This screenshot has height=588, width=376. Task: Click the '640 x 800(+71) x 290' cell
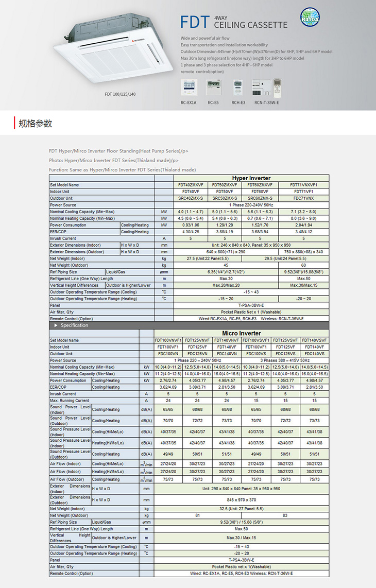point(226,252)
